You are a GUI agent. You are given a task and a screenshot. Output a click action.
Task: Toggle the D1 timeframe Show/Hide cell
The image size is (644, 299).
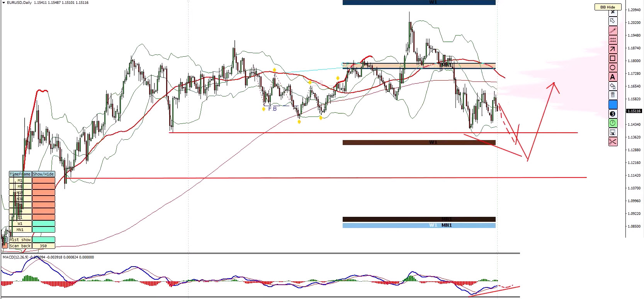point(43,217)
